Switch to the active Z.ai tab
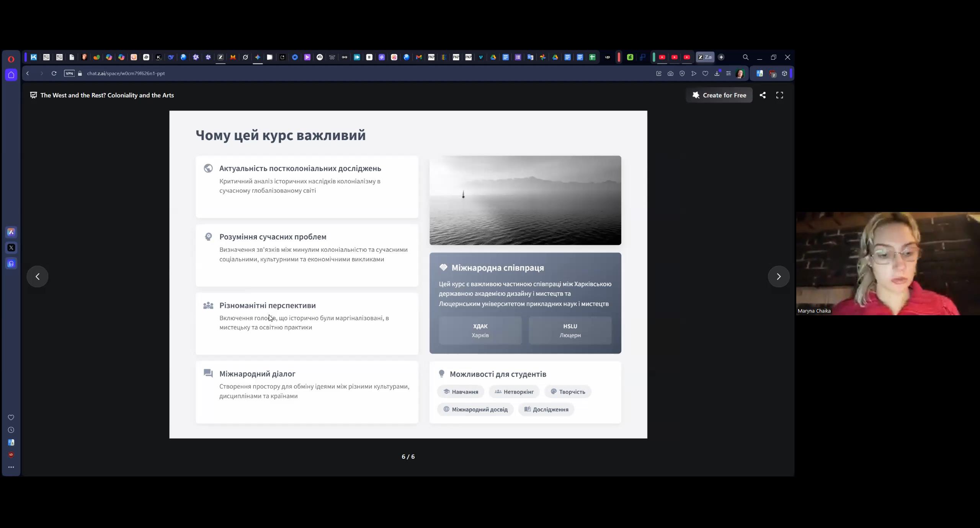The height and width of the screenshot is (528, 980). click(x=704, y=57)
